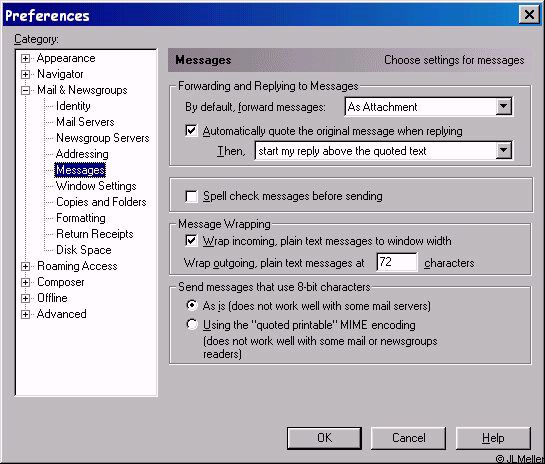Expand the Appearance category

pos(25,58)
